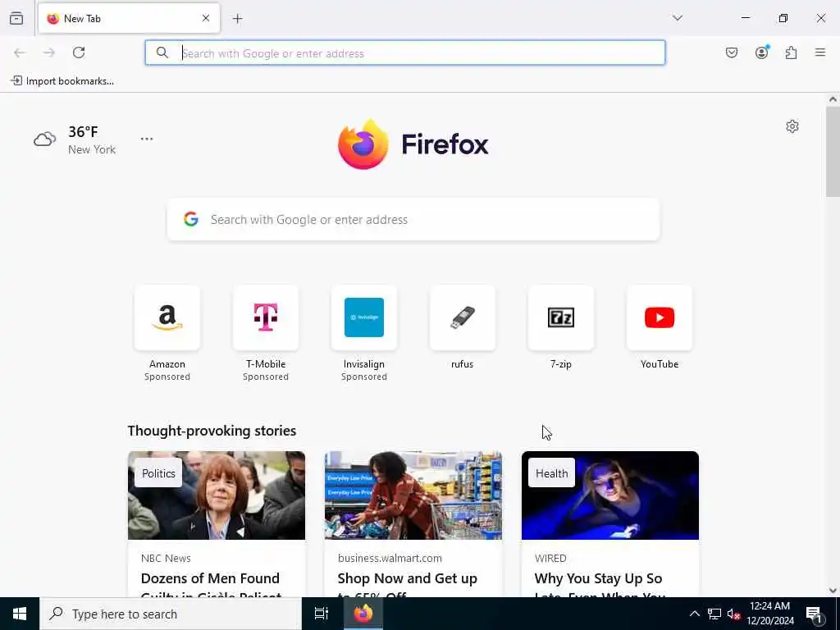840x630 pixels.
Task: Click the Windows taskbar search box
Action: (x=171, y=614)
